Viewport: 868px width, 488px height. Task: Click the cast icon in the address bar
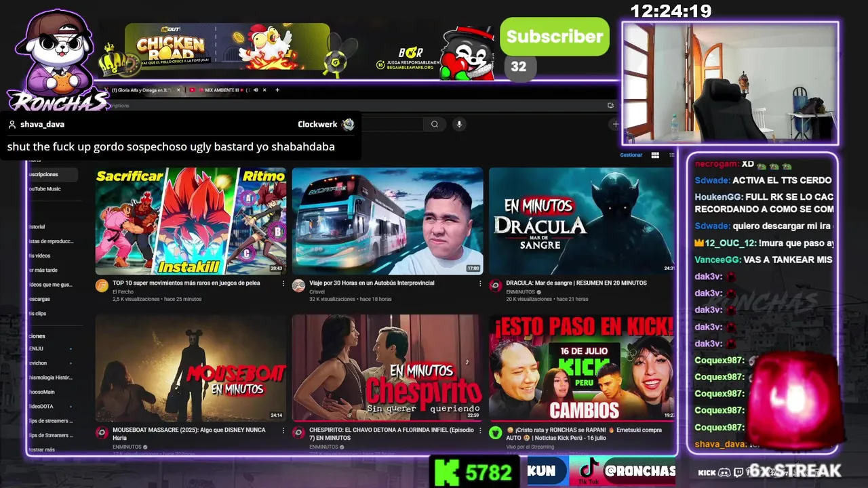(x=610, y=106)
